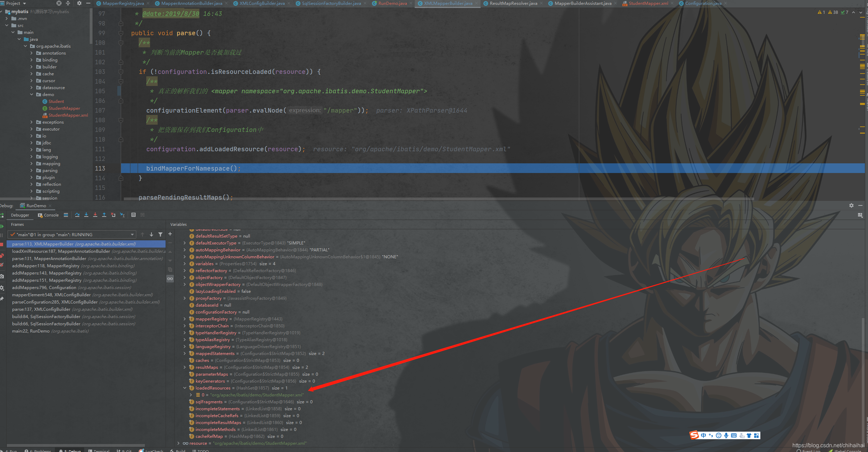Viewport: 868px width, 452px height.
Task: Open Evaluate Expression calculator icon
Action: [x=134, y=215]
